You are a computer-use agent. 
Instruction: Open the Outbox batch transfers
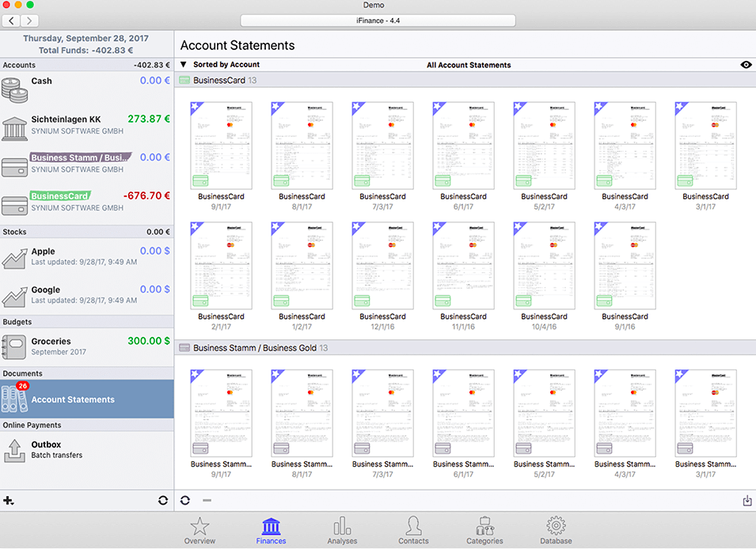tap(87, 450)
